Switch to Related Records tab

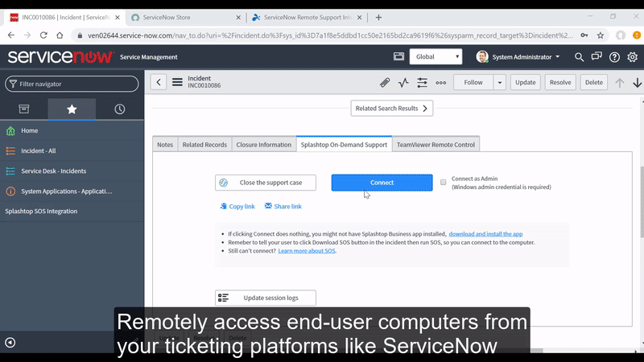(x=204, y=145)
